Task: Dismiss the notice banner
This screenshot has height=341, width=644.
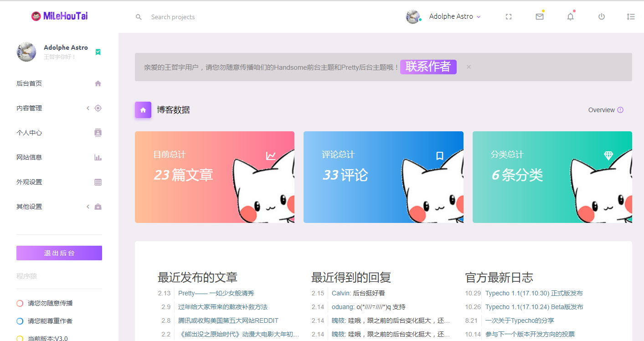Action: point(469,67)
